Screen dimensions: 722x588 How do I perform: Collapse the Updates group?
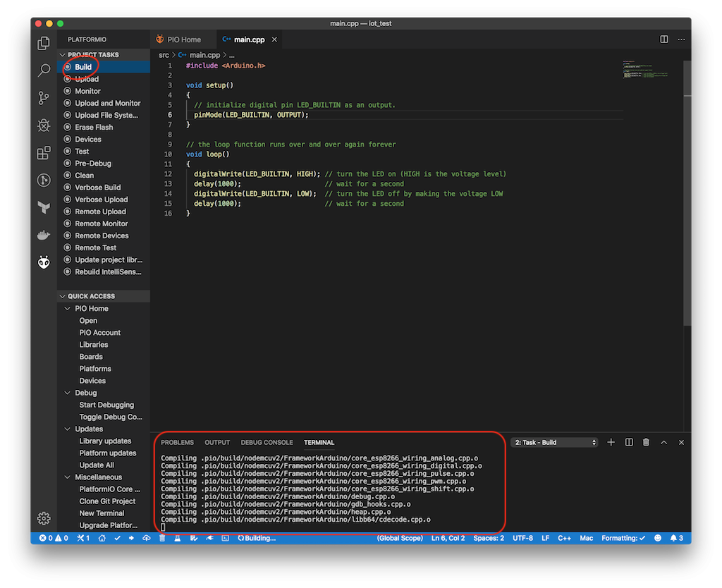coord(68,429)
